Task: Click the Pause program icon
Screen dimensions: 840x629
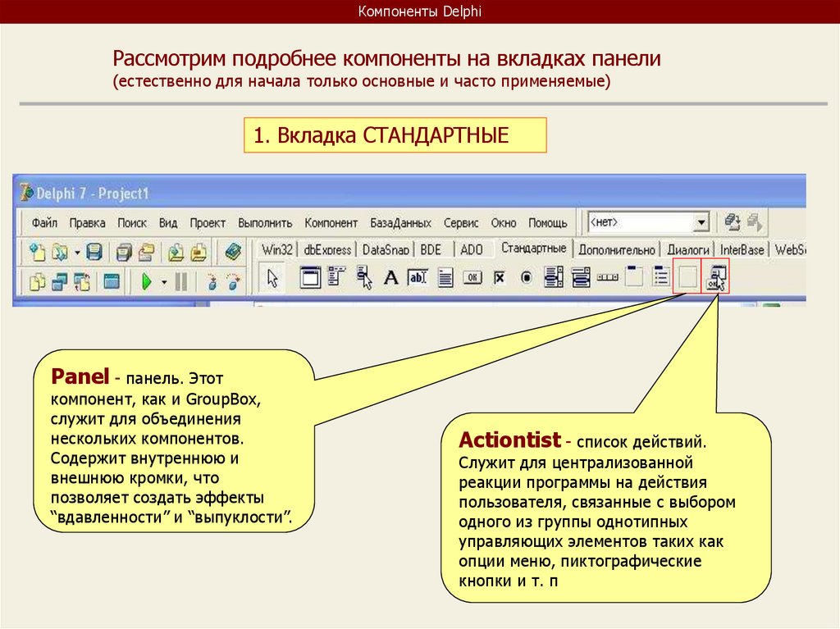Action: (x=181, y=281)
